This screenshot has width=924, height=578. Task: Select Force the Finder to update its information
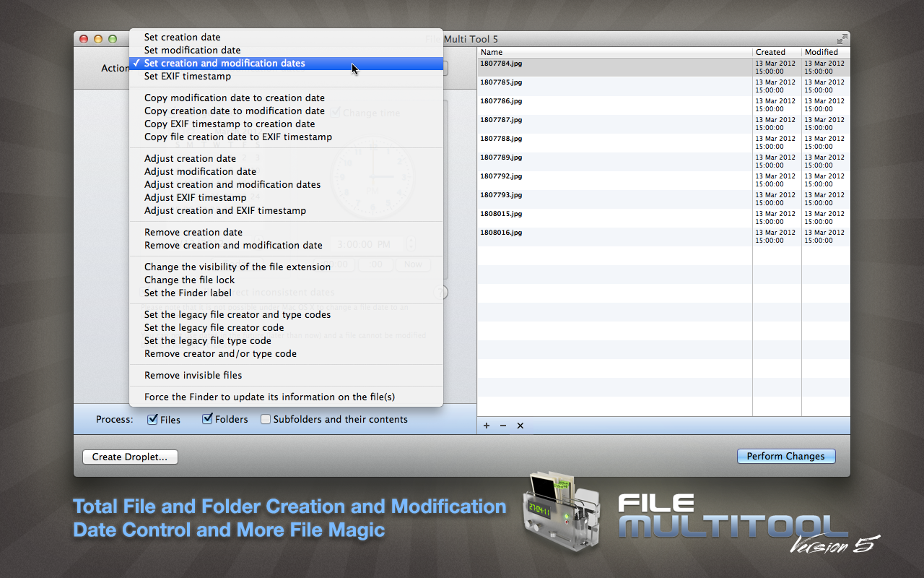286,397
